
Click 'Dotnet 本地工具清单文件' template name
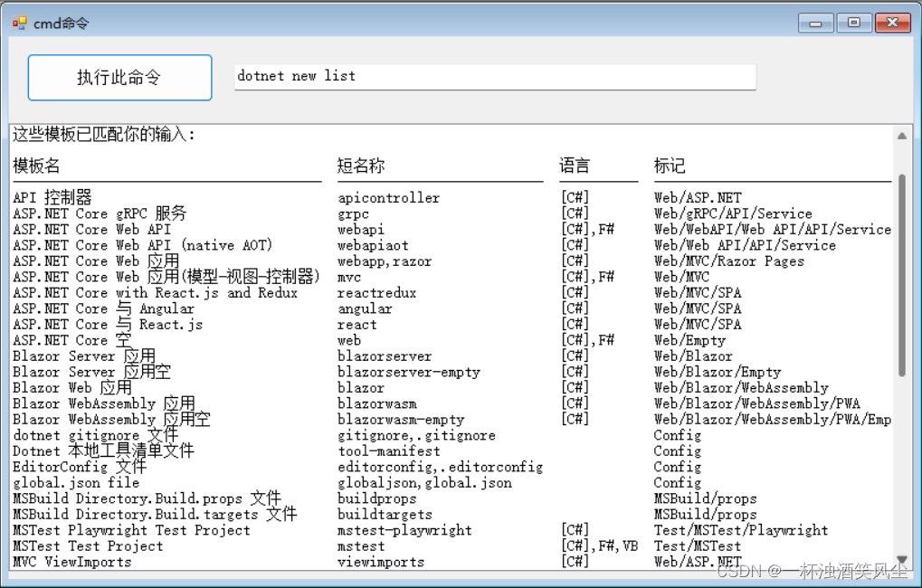[x=103, y=451]
